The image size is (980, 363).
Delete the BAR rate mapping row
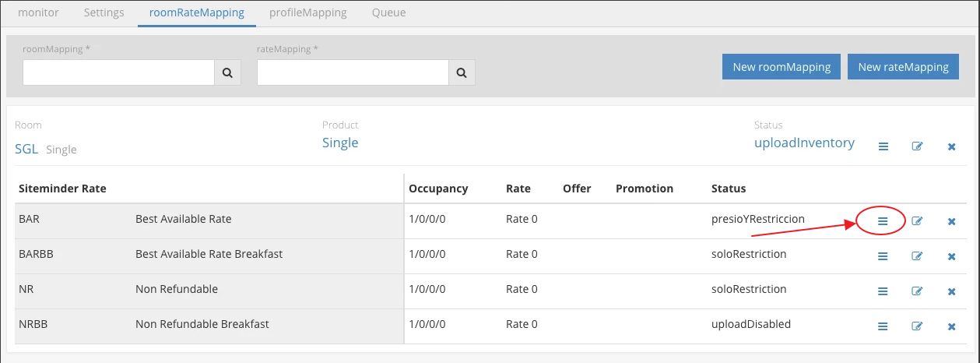(951, 221)
